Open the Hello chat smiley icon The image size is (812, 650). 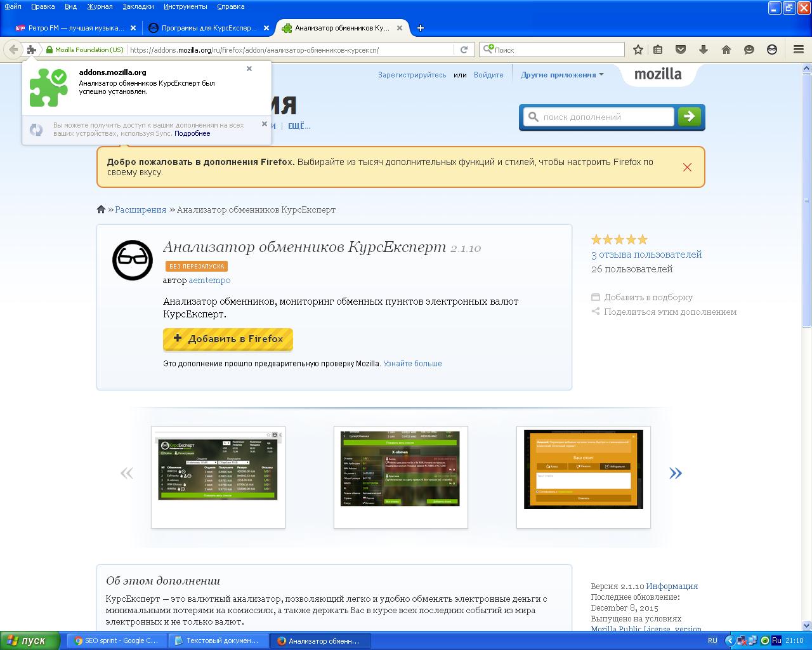tap(749, 50)
